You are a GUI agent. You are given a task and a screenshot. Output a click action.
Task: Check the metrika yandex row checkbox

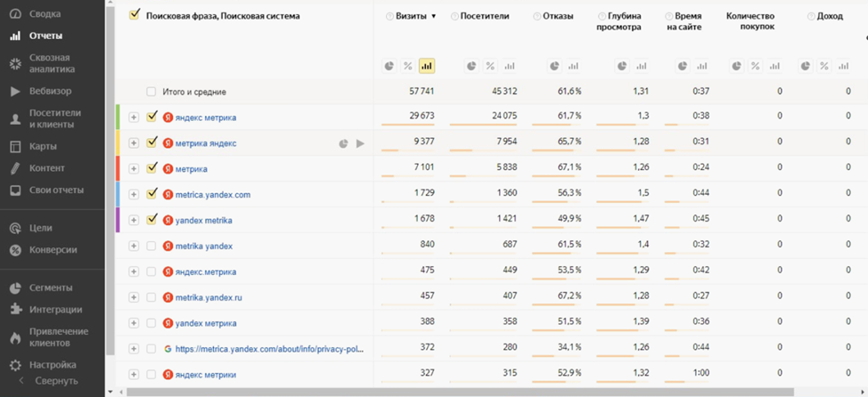(151, 246)
